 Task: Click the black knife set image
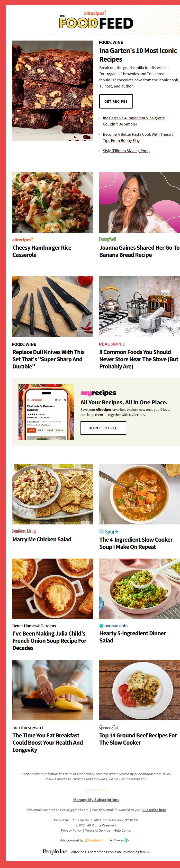(x=53, y=306)
